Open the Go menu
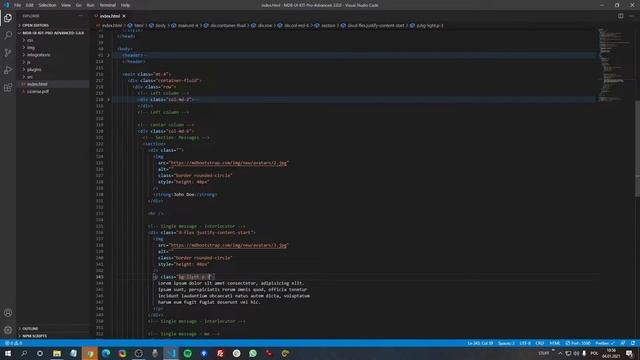The image size is (640, 360). (x=79, y=5)
